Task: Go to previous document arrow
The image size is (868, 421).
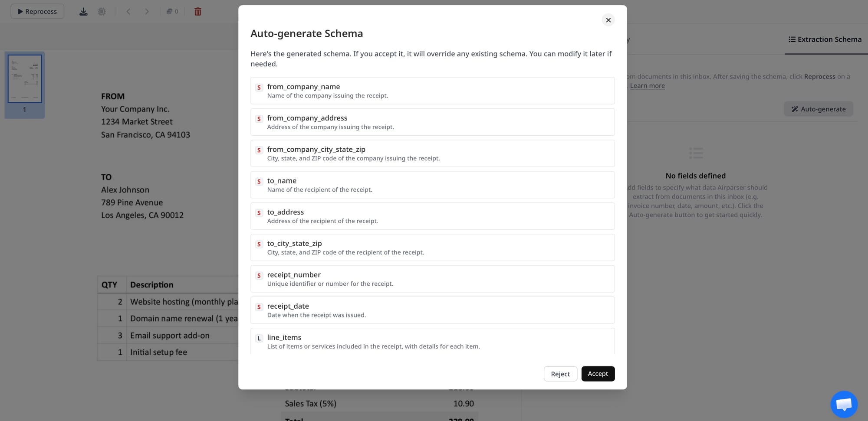Action: (128, 12)
